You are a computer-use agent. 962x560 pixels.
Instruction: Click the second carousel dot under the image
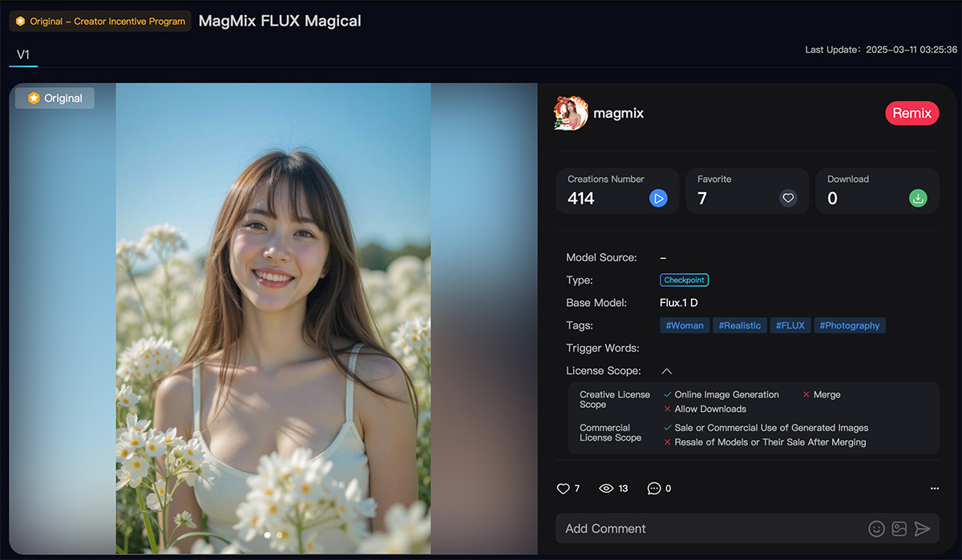279,534
